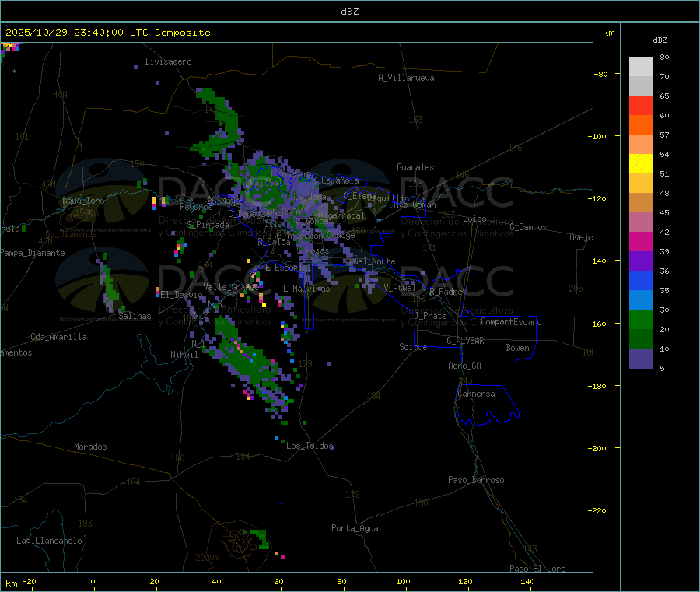Click the green echo over the 2200m volcano
This screenshot has height=592, width=700.
259,538
